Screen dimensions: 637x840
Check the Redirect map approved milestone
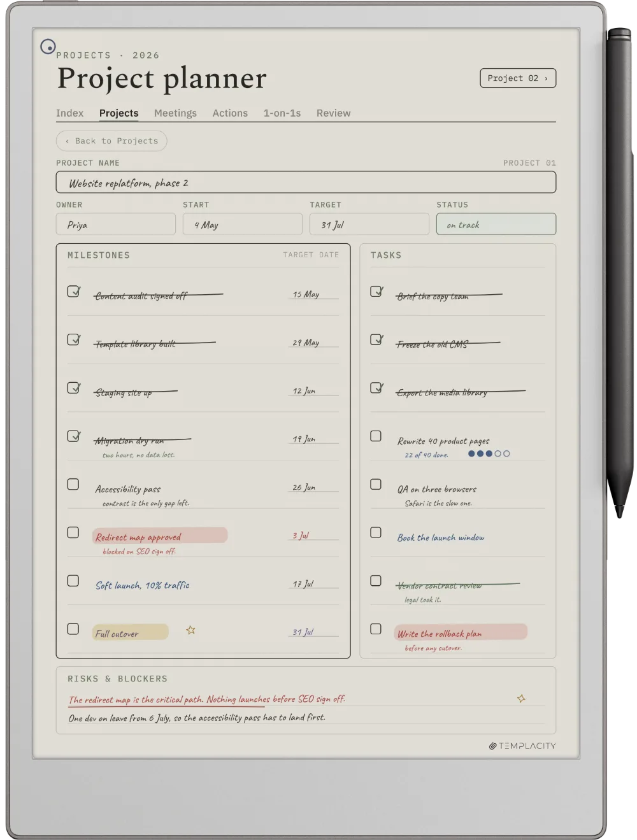coord(73,532)
